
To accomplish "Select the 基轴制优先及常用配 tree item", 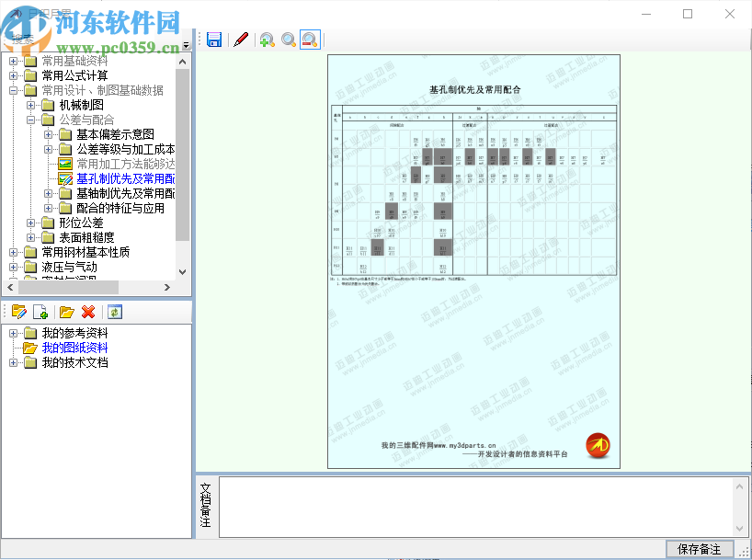I will [115, 193].
